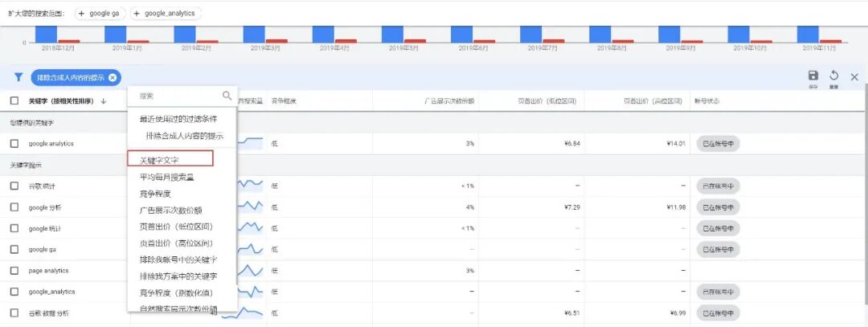Viewport: 868px width, 327px height.
Task: Click the status badge in the 'google analytics' row
Action: pos(718,144)
